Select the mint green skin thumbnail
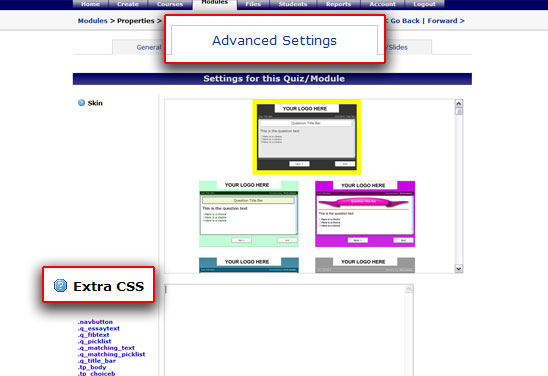 (249, 214)
